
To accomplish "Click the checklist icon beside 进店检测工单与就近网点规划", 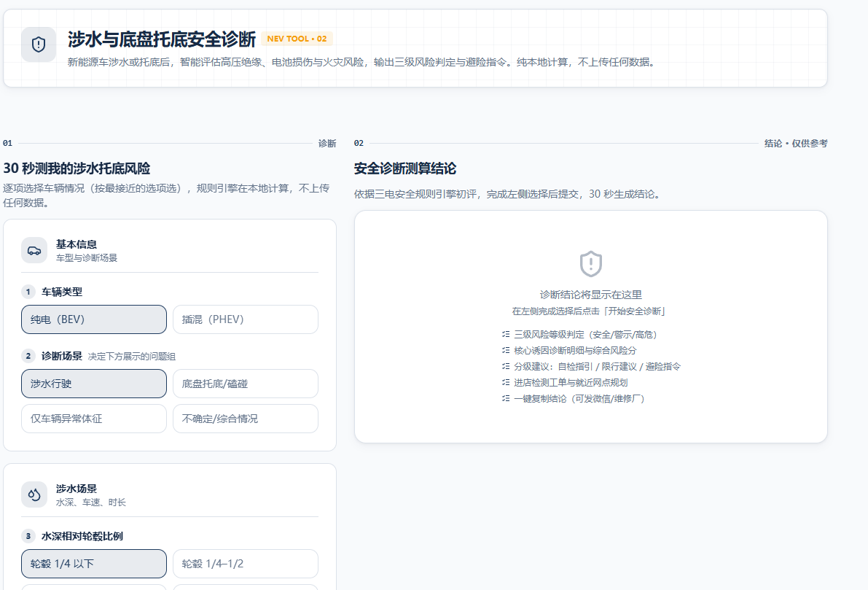I will click(x=506, y=382).
